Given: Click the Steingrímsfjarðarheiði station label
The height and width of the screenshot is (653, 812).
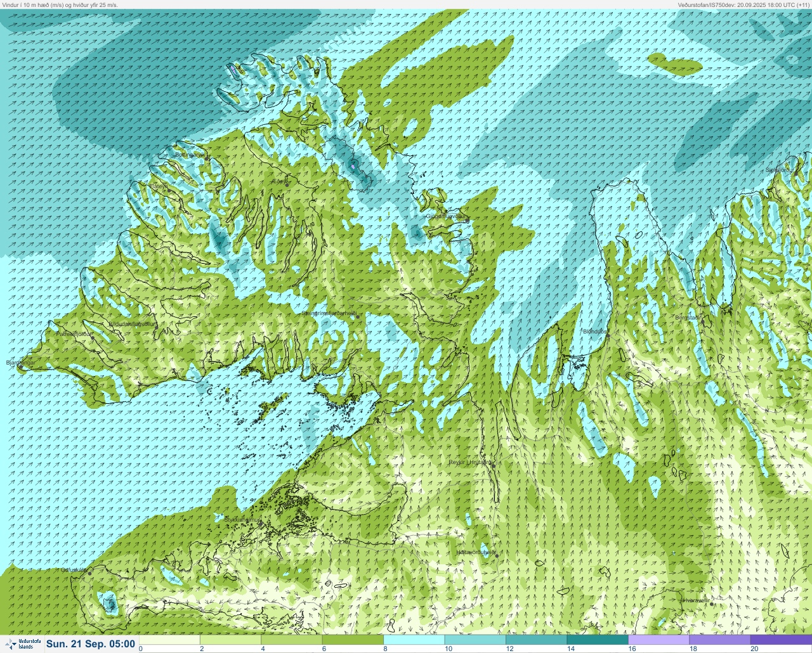Looking at the screenshot, I should point(329,313).
